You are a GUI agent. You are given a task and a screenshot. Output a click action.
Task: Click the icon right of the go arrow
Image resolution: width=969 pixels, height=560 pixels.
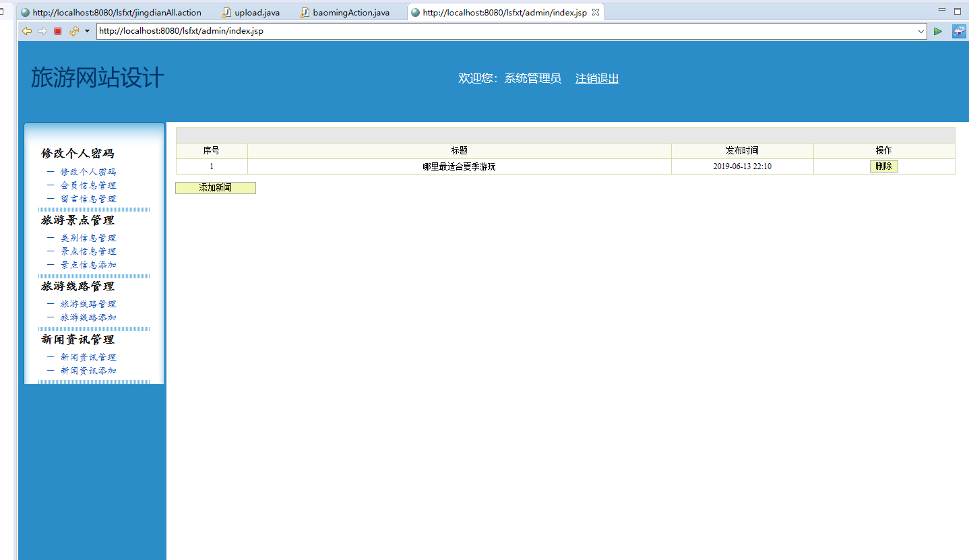point(959,31)
